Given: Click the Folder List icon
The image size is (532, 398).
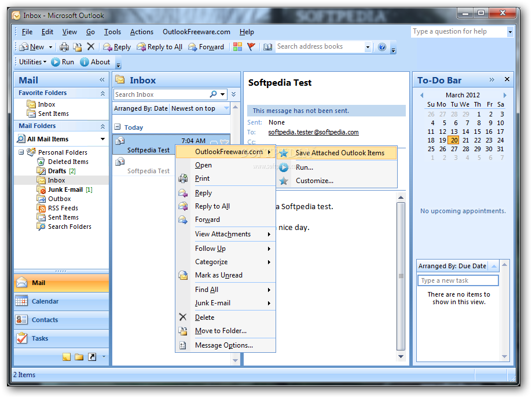Looking at the screenshot, I should 79,356.
